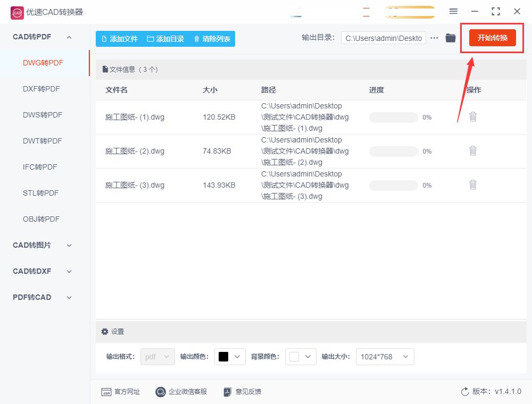Click the three-dots browse output directory button
Viewport: 532px width, 404px height.
click(434, 38)
